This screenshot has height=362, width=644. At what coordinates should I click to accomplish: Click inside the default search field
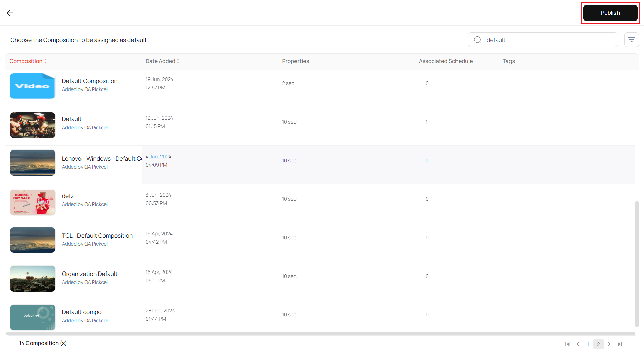pyautogui.click(x=537, y=40)
